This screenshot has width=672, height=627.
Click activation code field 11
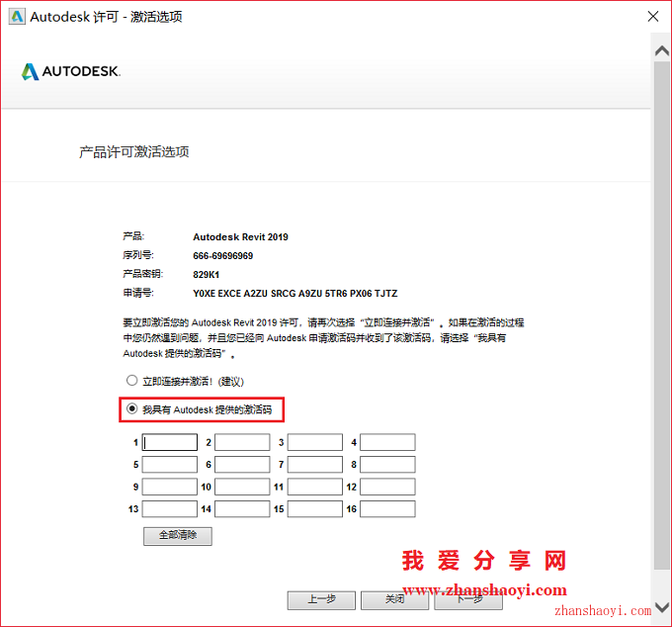[x=315, y=487]
